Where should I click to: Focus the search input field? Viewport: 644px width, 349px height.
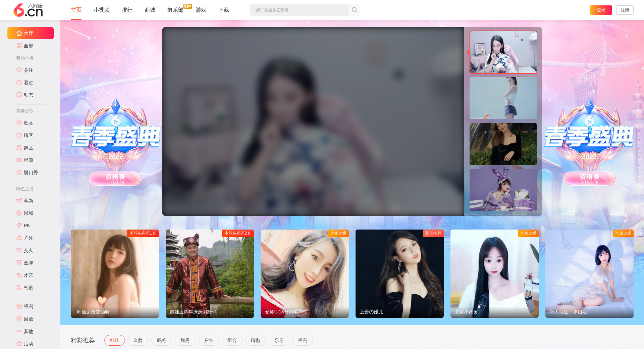coord(299,10)
